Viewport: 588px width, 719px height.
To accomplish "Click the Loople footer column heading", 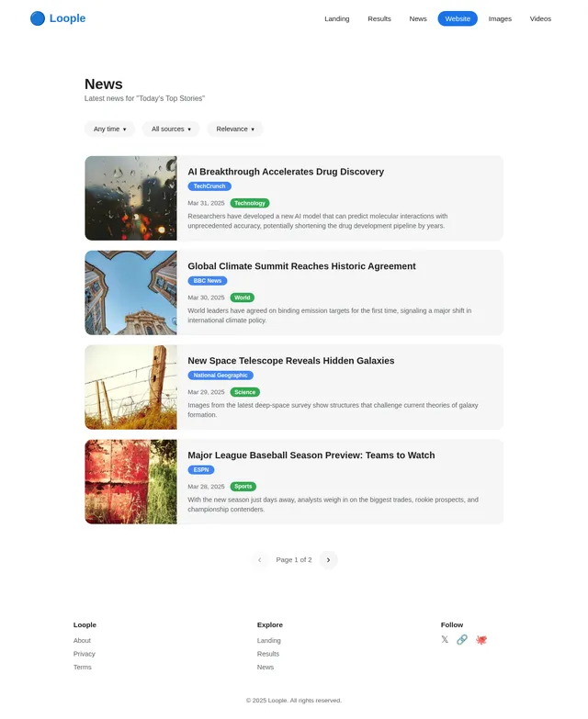I will 85,624.
